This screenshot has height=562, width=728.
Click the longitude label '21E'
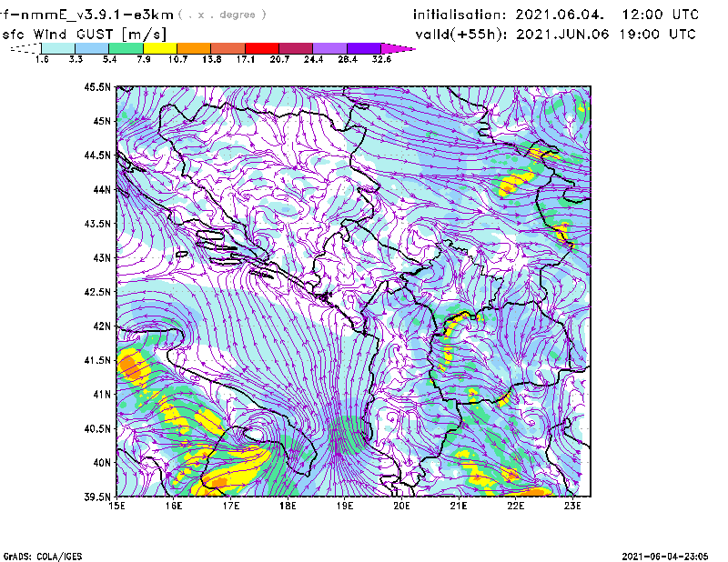(x=459, y=506)
